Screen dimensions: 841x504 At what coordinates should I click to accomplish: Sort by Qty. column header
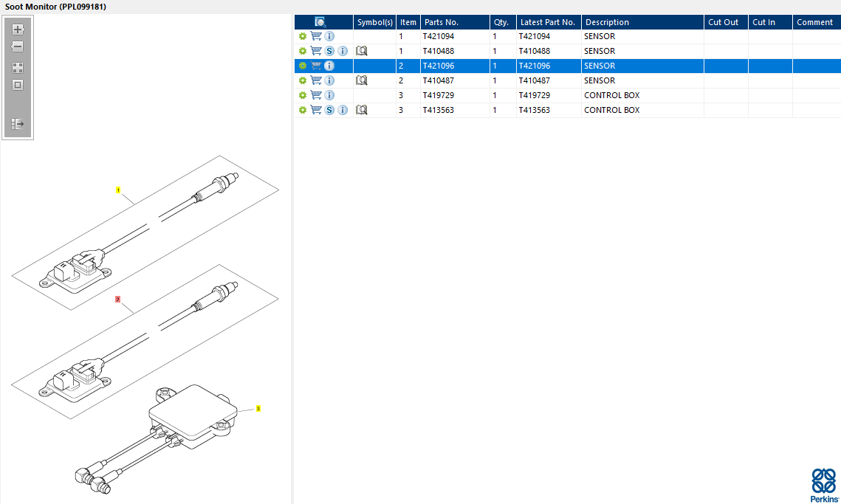[503, 22]
